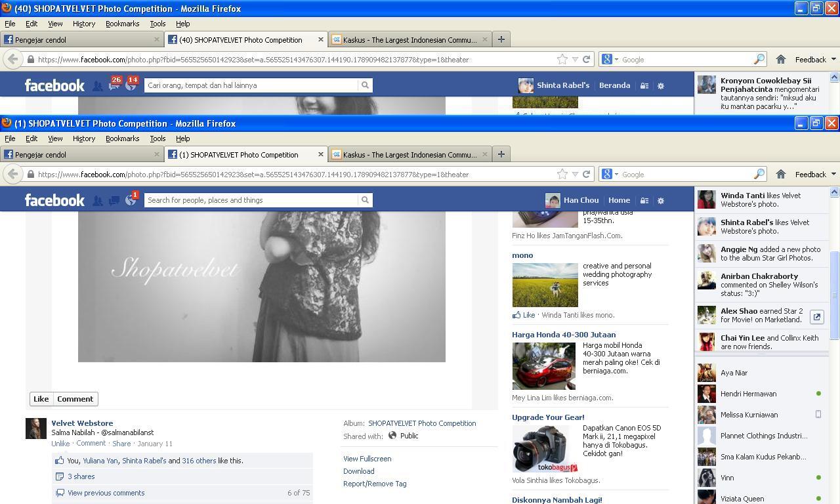
Task: Click Like button below the photo
Action: coord(41,399)
